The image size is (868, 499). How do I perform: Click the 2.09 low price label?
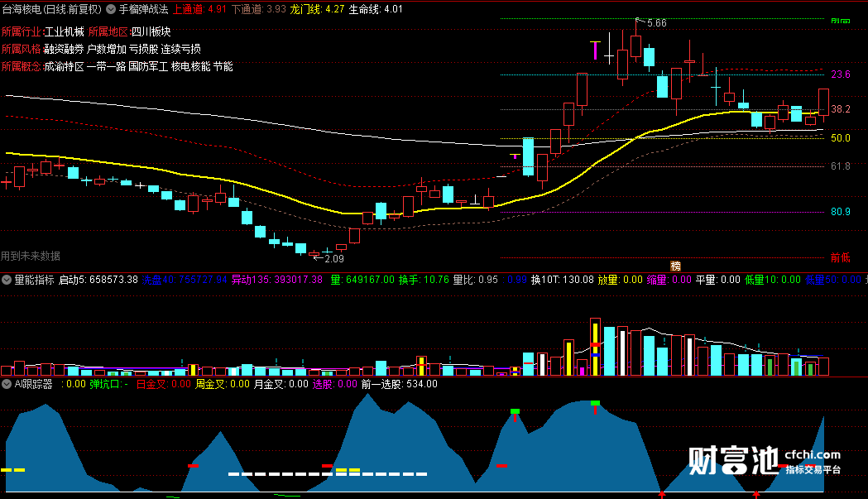coord(333,259)
